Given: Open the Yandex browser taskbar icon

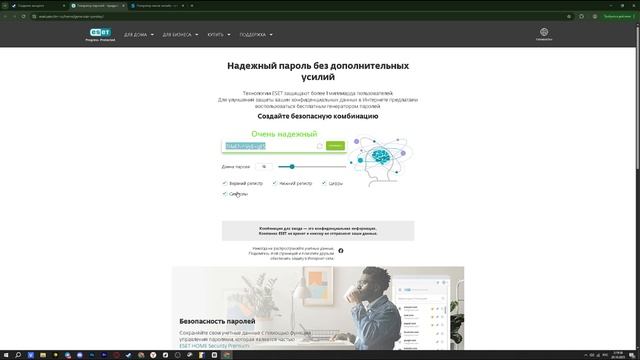Looking at the screenshot, I should pos(153,355).
